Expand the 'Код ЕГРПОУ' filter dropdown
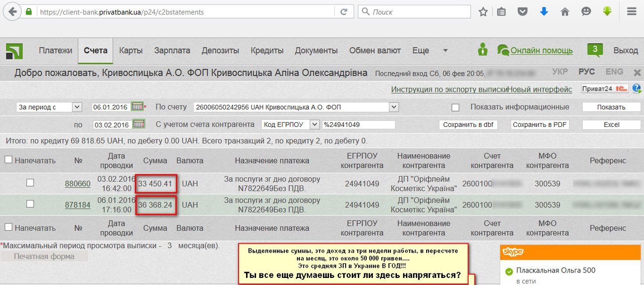This screenshot has width=644, height=285. (314, 124)
